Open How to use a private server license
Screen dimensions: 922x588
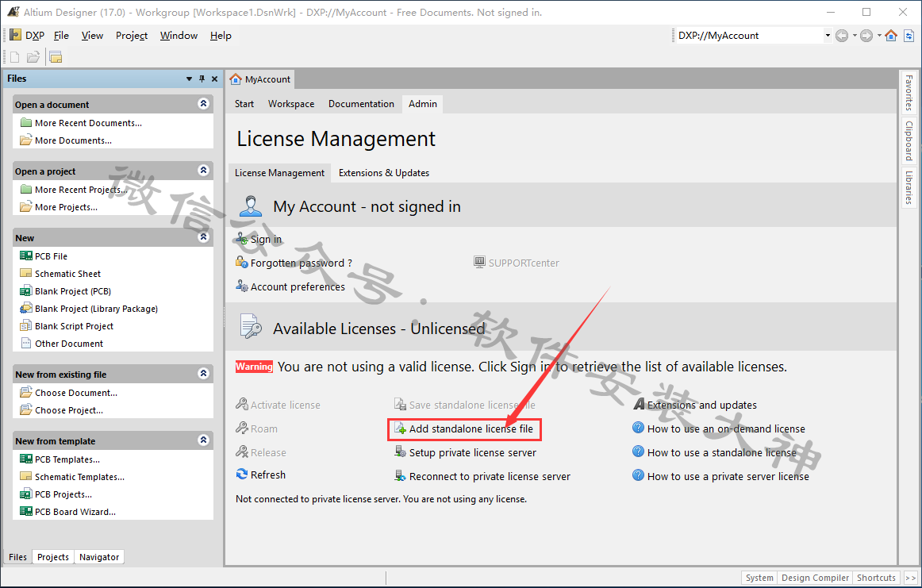pos(728,476)
